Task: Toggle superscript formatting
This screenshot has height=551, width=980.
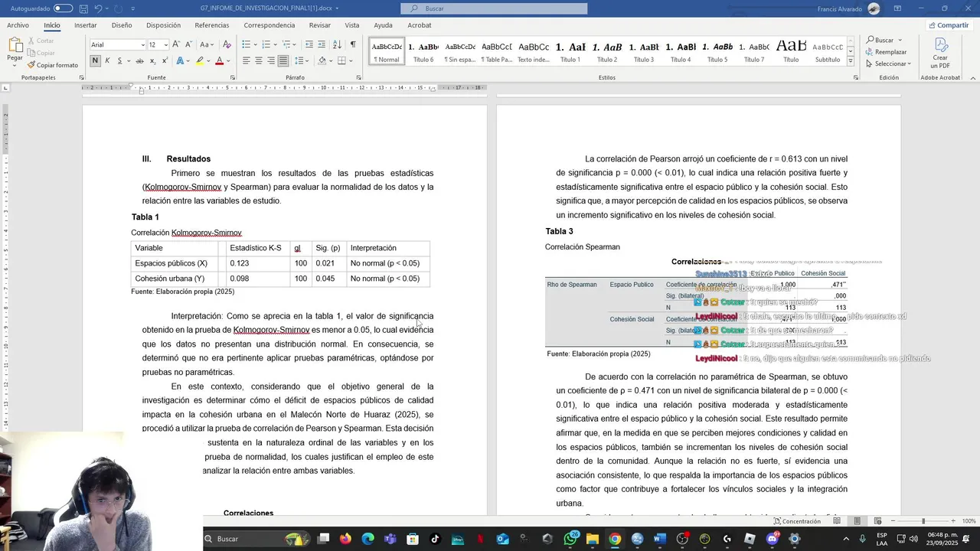Action: (165, 60)
